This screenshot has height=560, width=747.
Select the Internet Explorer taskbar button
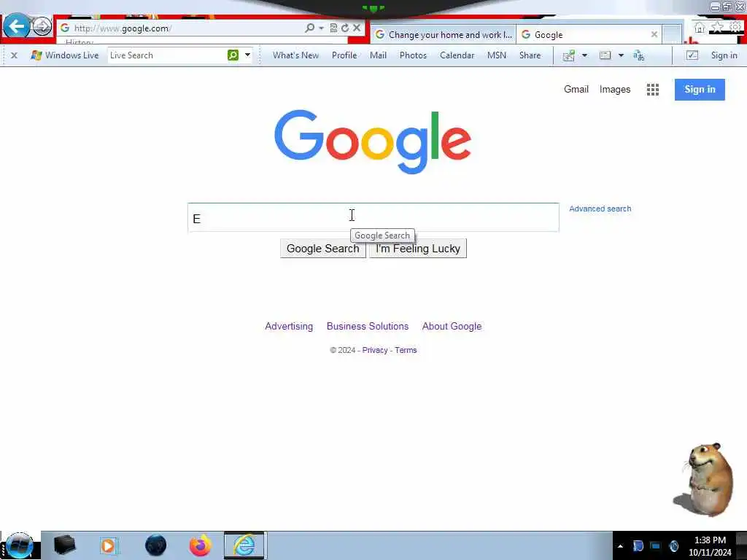click(x=244, y=545)
